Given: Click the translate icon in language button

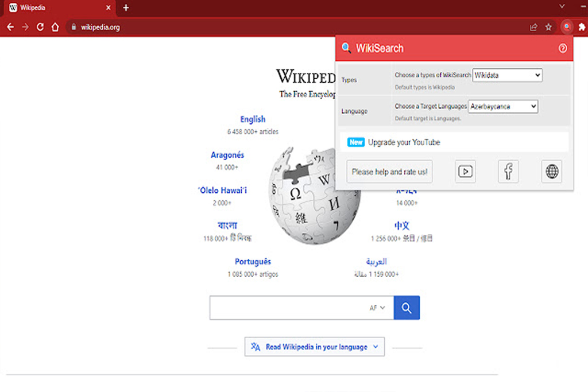Looking at the screenshot, I should point(256,347).
